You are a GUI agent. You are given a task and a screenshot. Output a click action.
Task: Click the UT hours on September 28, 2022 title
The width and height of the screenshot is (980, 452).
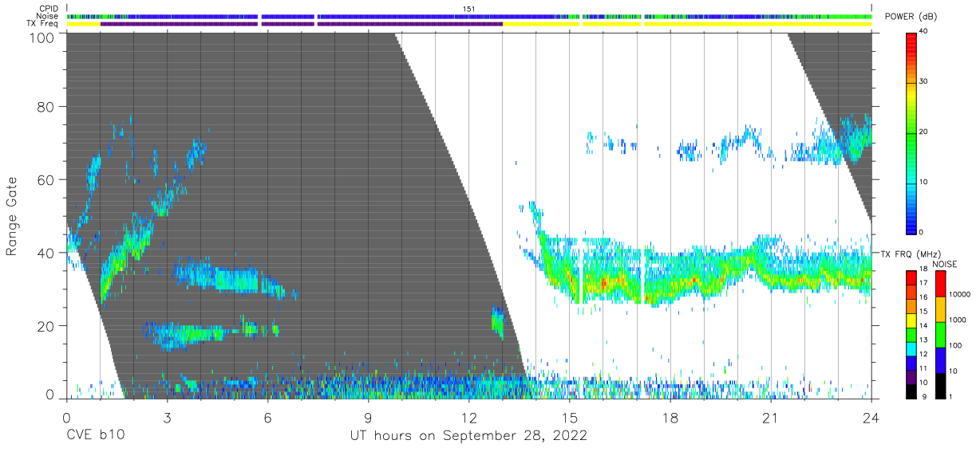click(x=468, y=435)
